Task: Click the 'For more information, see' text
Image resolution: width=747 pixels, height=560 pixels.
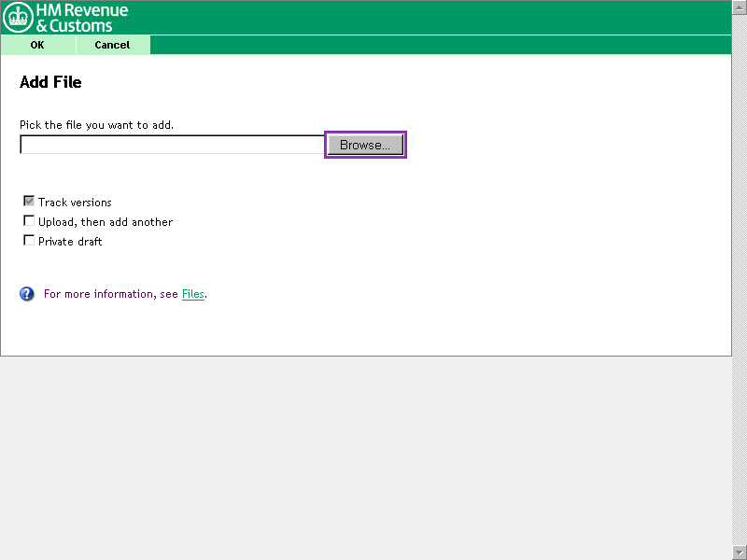Action: click(110, 294)
